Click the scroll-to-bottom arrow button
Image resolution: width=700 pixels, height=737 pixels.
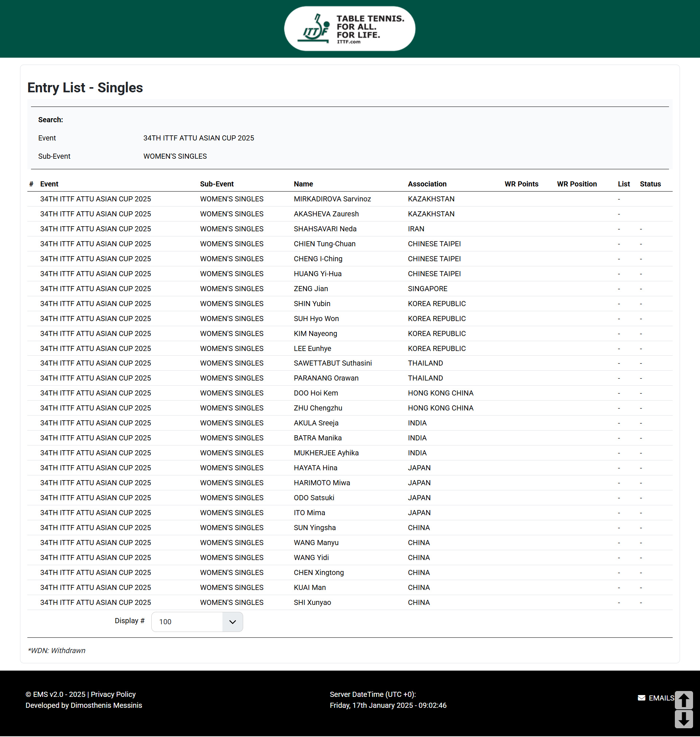click(x=684, y=719)
